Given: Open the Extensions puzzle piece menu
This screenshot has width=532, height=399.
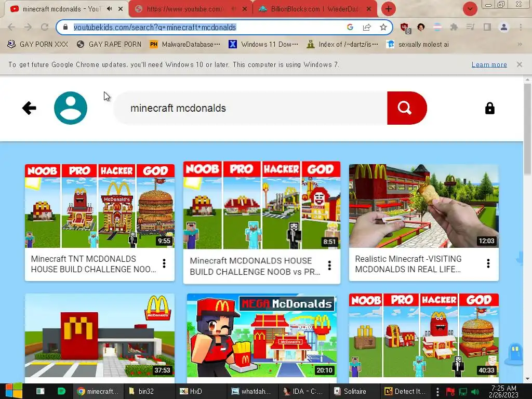Looking at the screenshot, I should coord(454,27).
